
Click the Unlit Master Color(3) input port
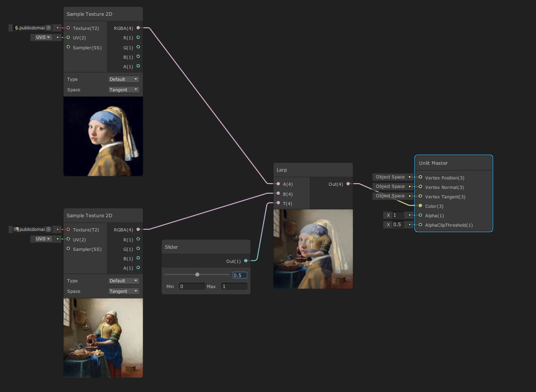[421, 206]
